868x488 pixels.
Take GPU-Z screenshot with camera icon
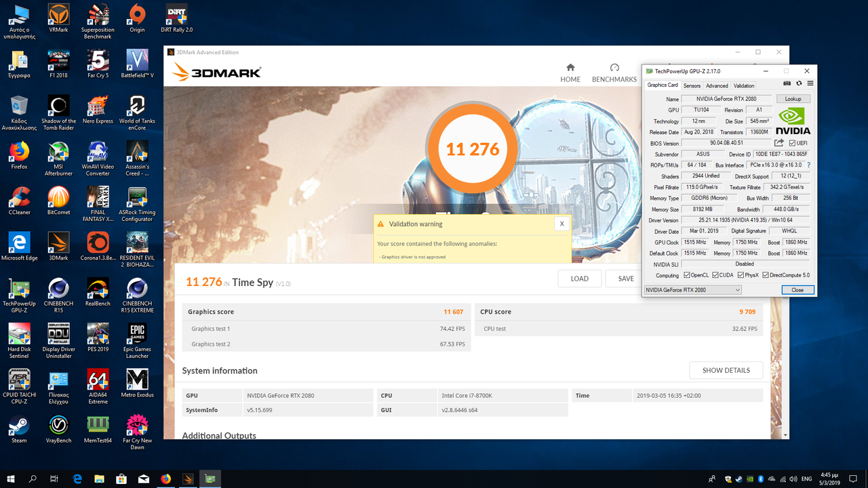787,83
